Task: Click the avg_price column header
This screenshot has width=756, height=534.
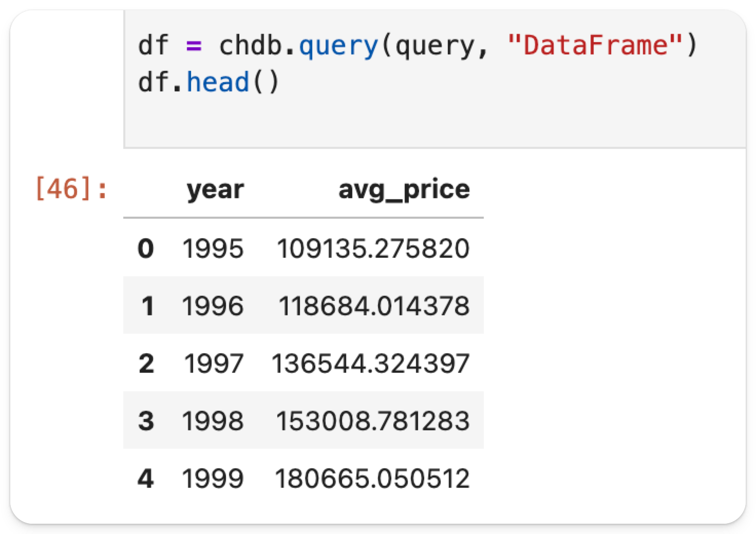Action: (404, 190)
